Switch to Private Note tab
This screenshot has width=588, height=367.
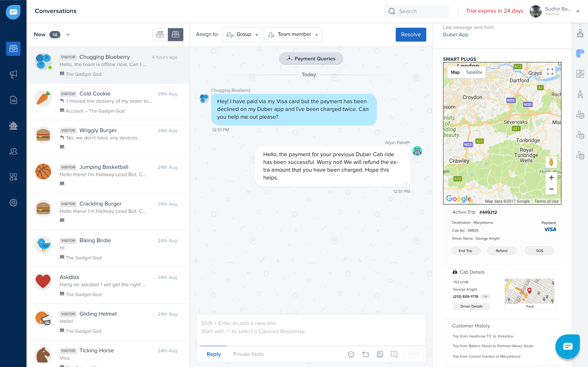248,354
